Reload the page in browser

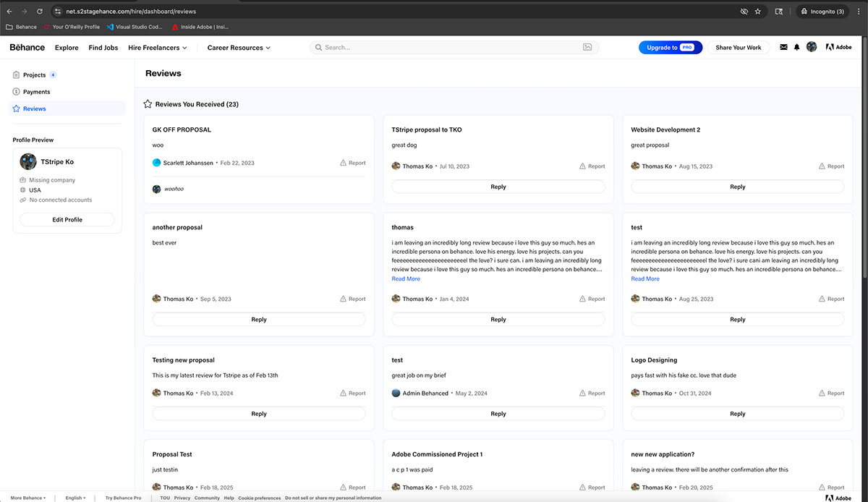[39, 12]
